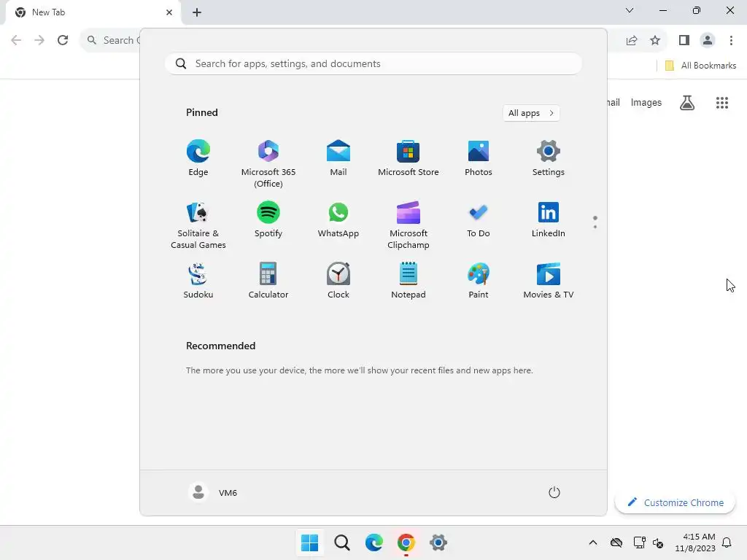Click the Start menu power button
This screenshot has width=747, height=560.
pos(554,492)
